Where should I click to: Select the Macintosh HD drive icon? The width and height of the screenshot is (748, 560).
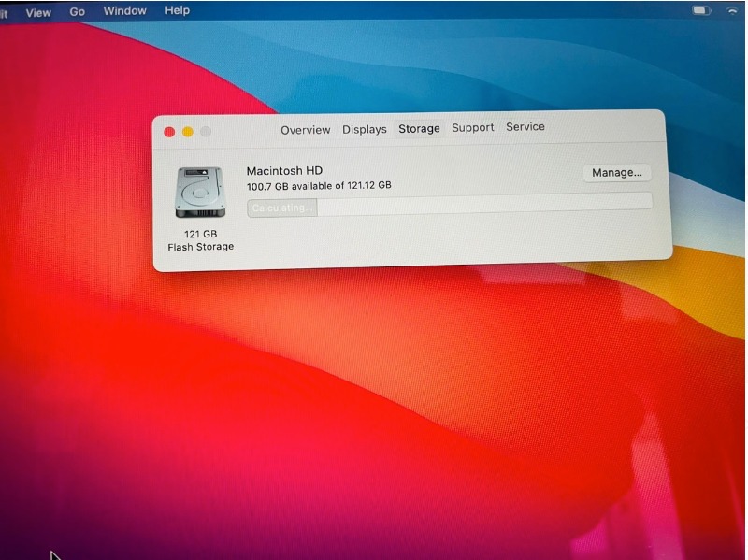(x=200, y=192)
